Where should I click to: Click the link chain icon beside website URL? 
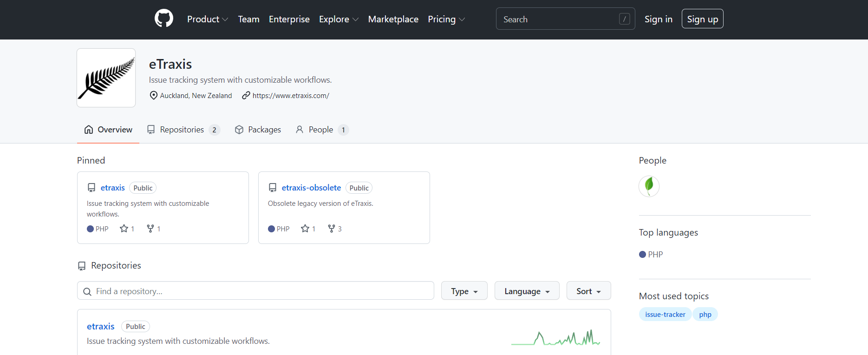[x=246, y=95]
